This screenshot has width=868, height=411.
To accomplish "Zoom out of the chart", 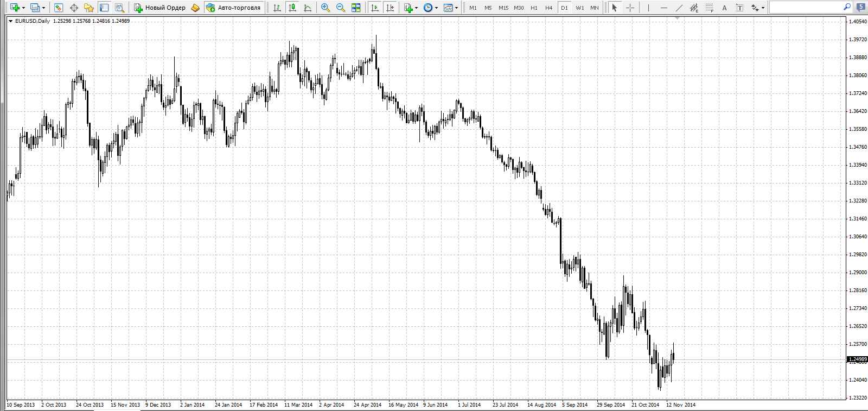I will [x=341, y=8].
